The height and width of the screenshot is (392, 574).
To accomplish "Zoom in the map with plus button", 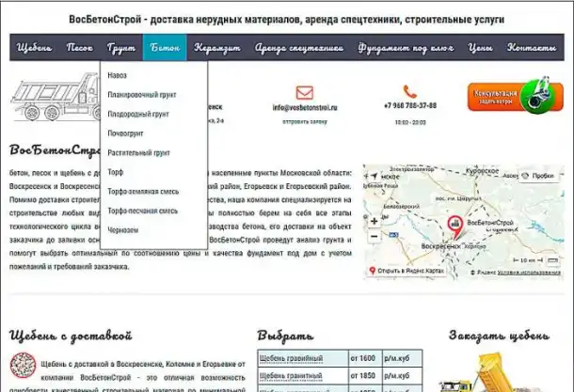I will (375, 221).
